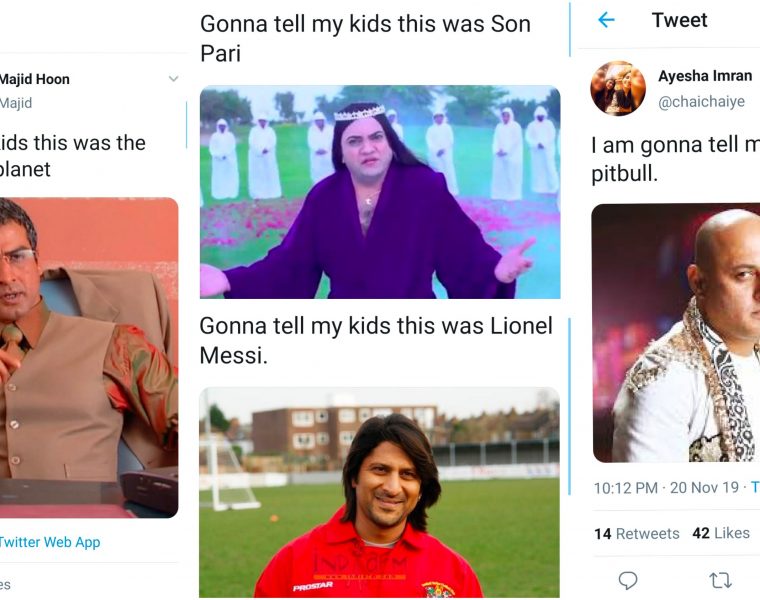Click the Tweet header title
Screen dimensions: 760x600
(x=679, y=20)
